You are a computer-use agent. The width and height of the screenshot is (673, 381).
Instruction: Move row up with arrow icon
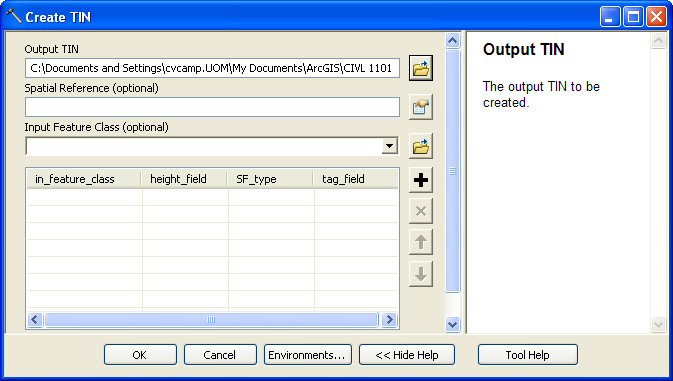click(x=421, y=242)
